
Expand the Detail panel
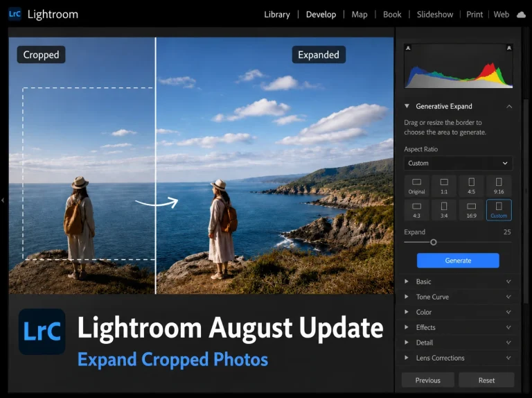tap(407, 343)
